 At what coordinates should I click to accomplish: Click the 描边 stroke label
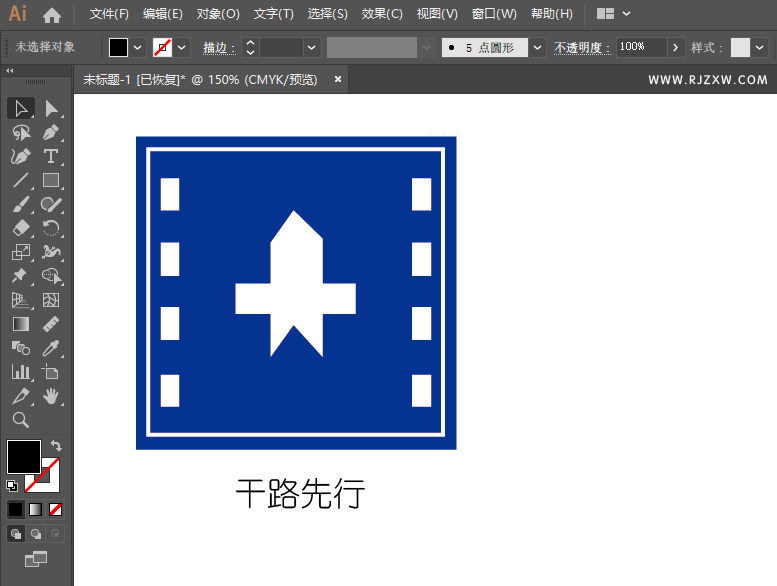(219, 47)
